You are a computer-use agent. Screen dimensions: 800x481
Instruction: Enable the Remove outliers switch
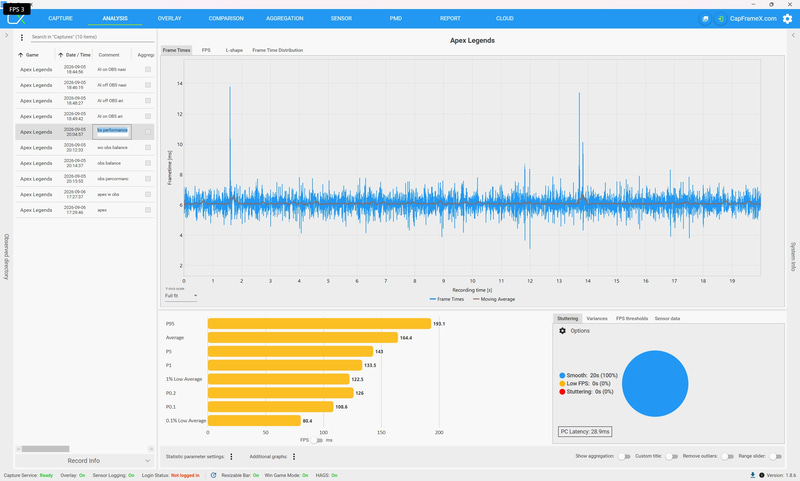pos(727,456)
